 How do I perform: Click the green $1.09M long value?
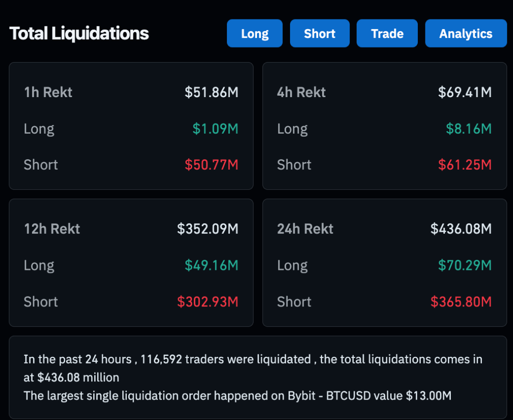[x=215, y=129]
